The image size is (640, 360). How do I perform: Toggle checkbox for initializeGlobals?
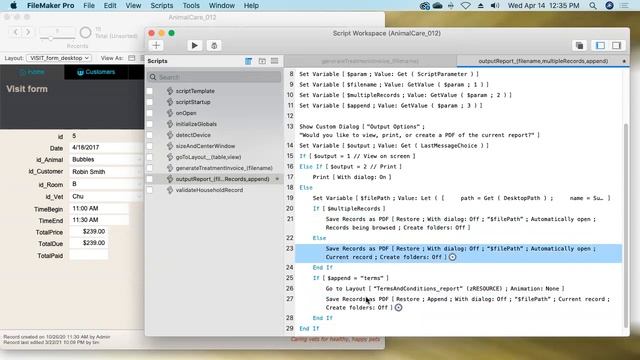click(150, 124)
